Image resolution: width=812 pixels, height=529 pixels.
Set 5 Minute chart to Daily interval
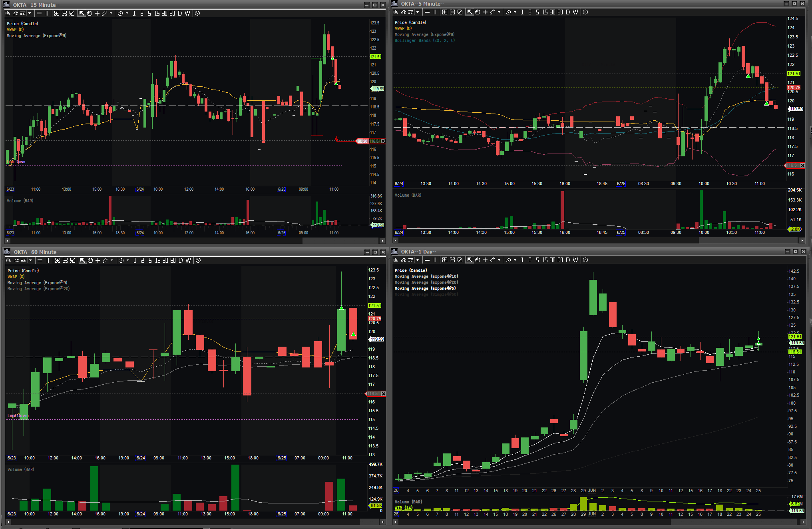568,12
